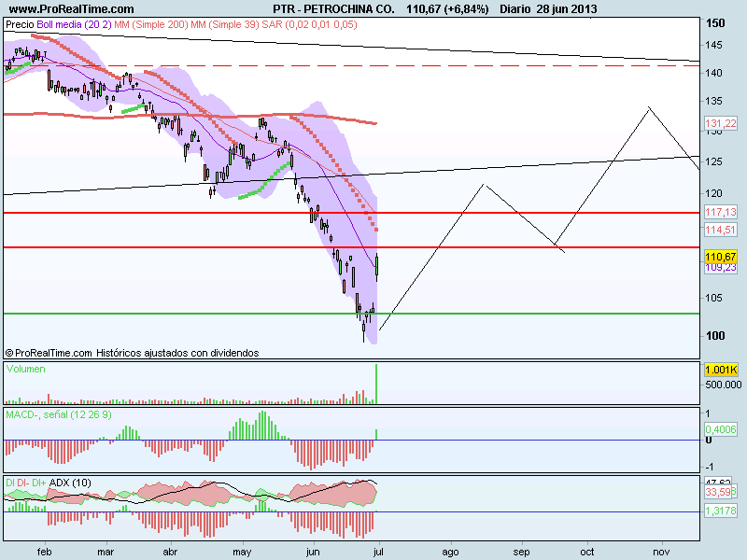Screen dimensions: 747x560
Task: Click the 500.000 volume axis value
Action: pyautogui.click(x=723, y=385)
